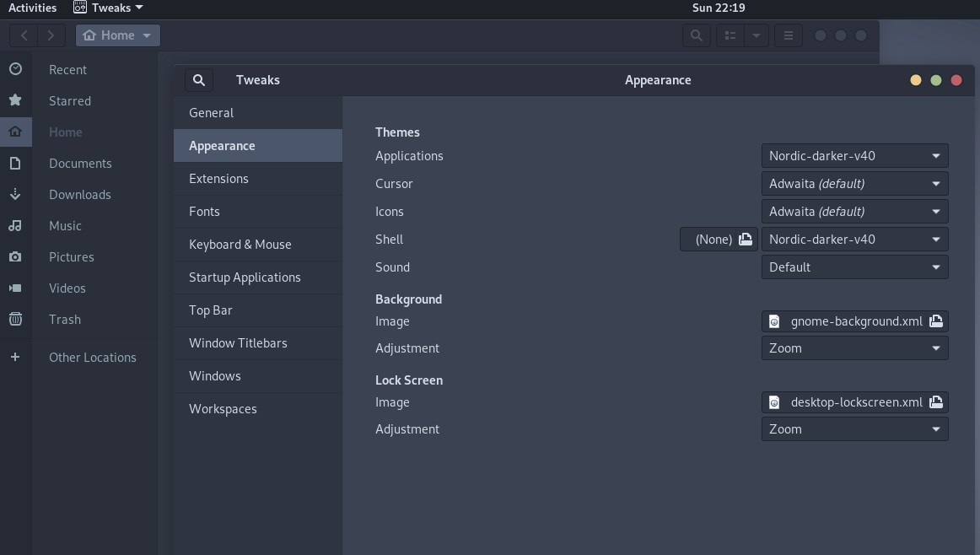Viewport: 980px width, 555px height.
Task: Open the Applications theme dropdown
Action: 854,155
